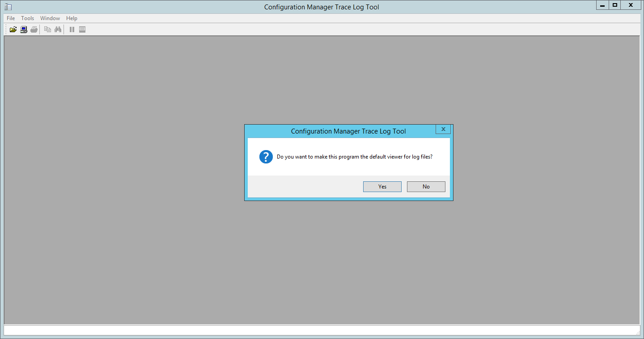
Task: Open the File menu
Action: coord(11,18)
